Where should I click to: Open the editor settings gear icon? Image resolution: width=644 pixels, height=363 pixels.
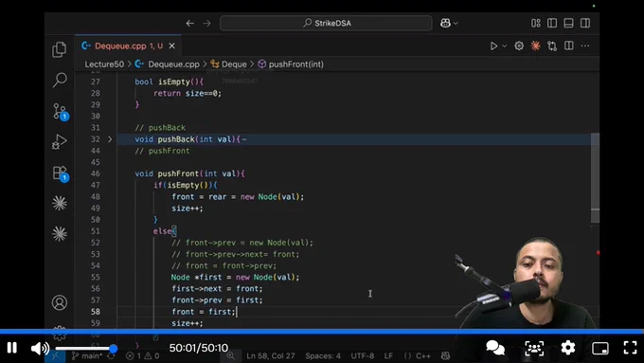[519, 46]
